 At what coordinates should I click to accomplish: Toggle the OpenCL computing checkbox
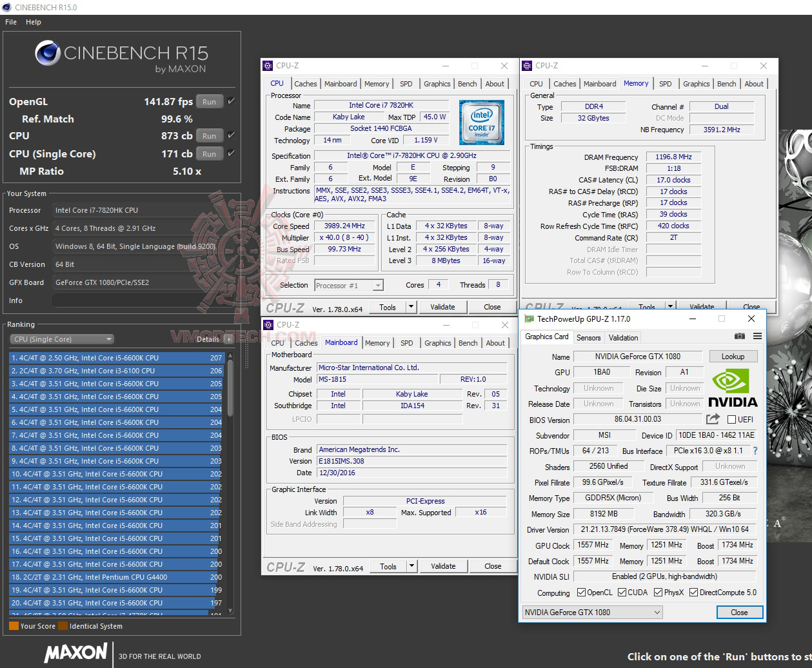tap(581, 593)
